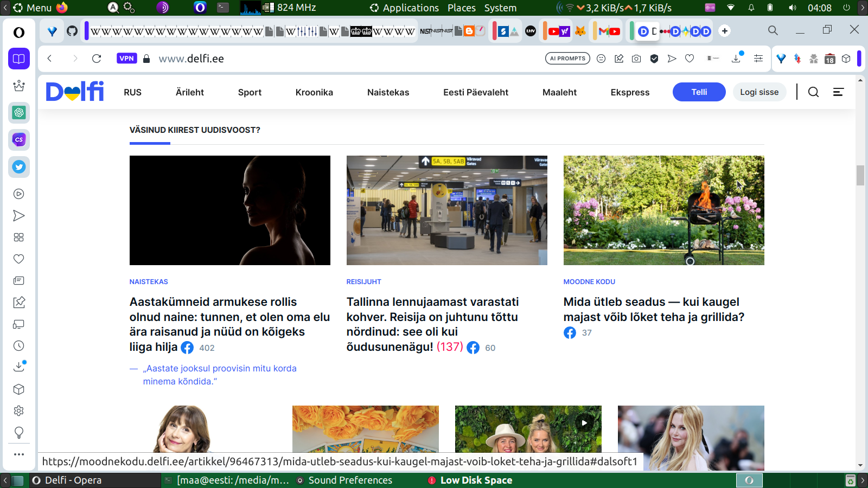
Task: Open the sidebar three-dots setup menu
Action: (19, 454)
